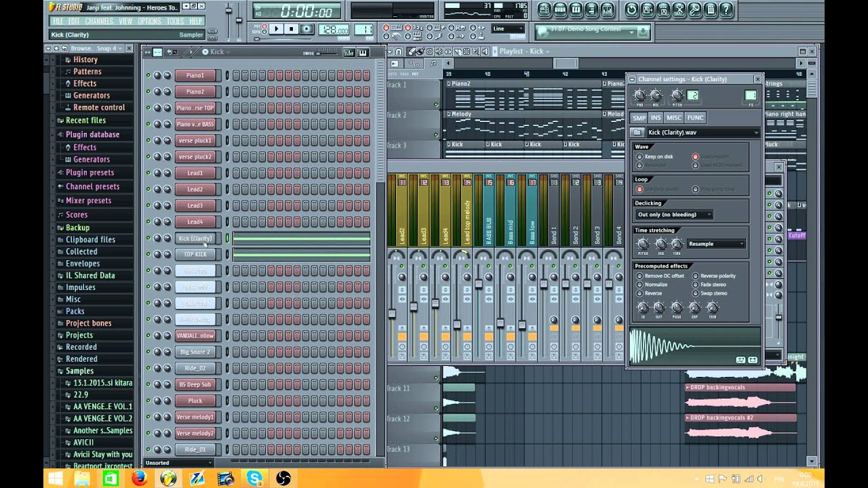Open Firefox from the taskbar
Viewport: 868px width, 488px height.
[139, 479]
